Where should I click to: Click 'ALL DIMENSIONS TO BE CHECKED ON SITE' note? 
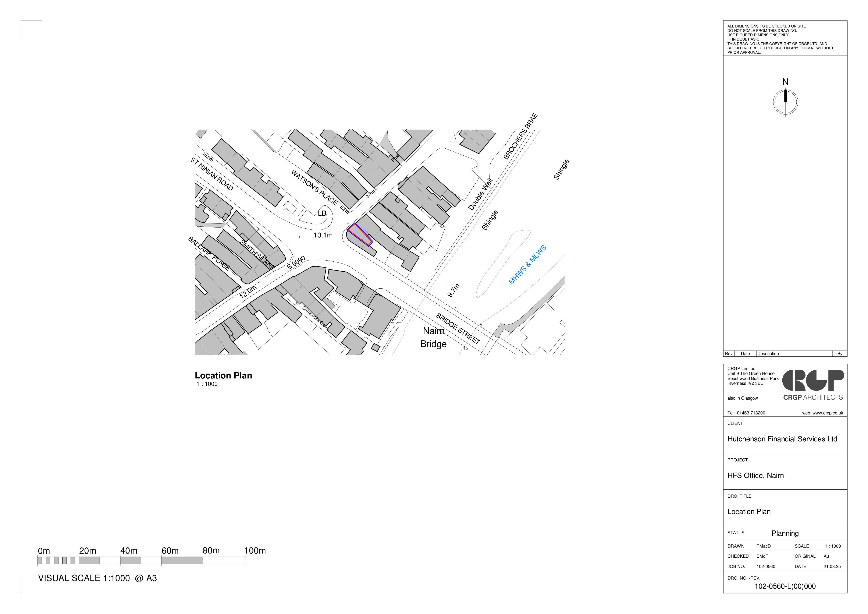[766, 27]
